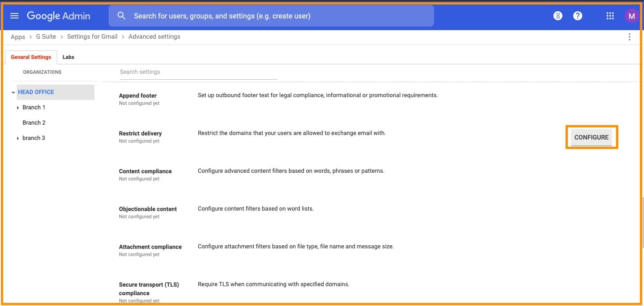644x306 pixels.
Task: Collapse the HEAD OFFICE organization
Action: coord(13,93)
